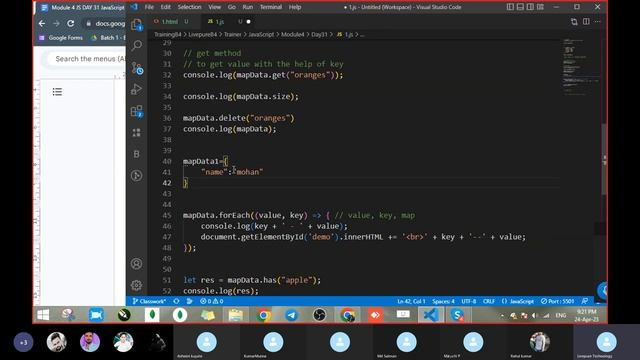Toggle the secondary side bar visibility

pyautogui.click(x=530, y=7)
